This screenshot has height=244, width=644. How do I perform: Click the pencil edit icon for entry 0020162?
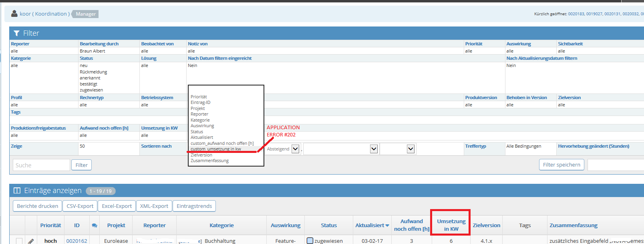pos(31,241)
